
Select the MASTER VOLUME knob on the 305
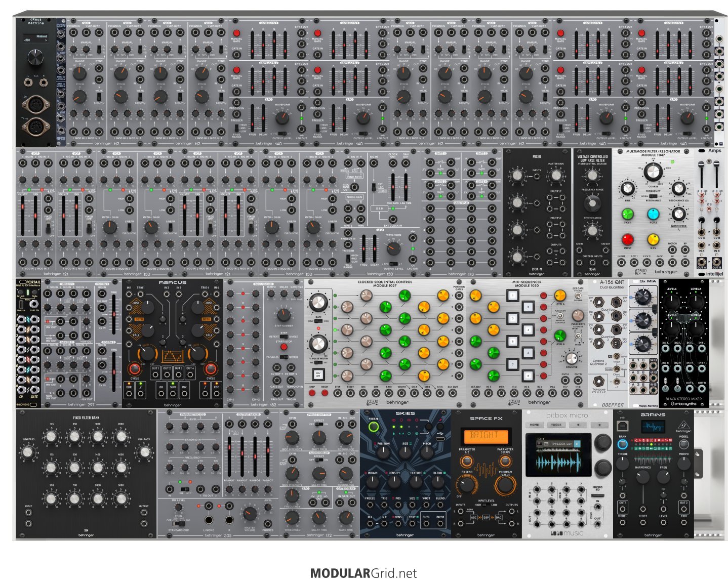point(250,514)
